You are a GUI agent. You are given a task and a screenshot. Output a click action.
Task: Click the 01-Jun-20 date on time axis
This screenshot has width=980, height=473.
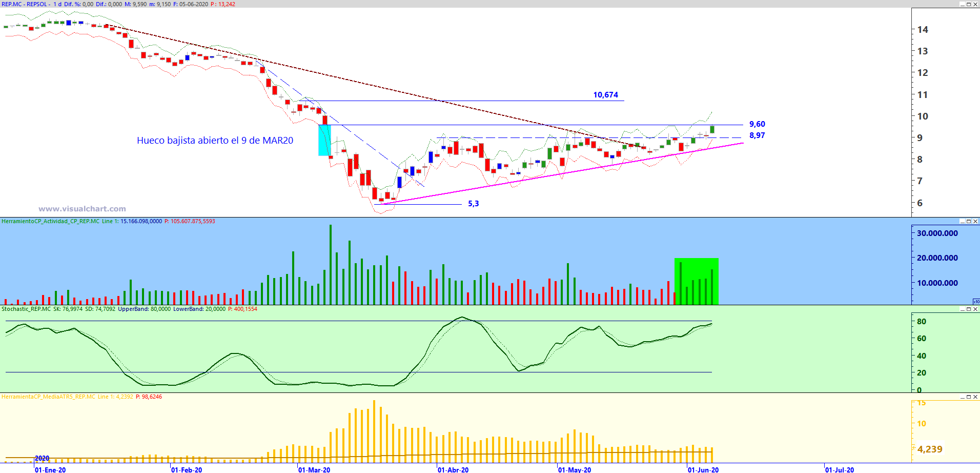[703, 470]
